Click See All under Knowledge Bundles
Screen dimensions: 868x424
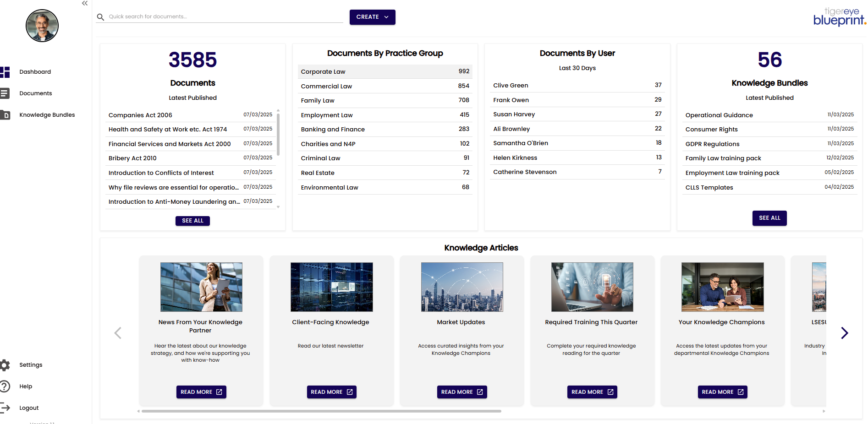click(769, 218)
